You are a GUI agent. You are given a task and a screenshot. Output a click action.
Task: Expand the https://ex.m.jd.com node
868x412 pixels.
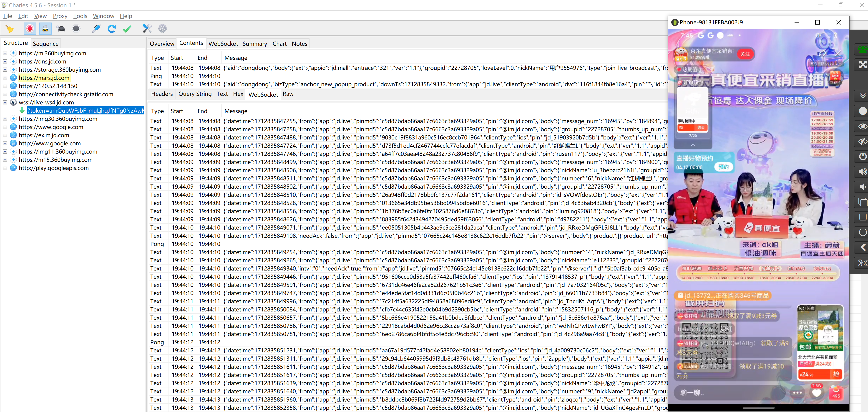[5, 135]
